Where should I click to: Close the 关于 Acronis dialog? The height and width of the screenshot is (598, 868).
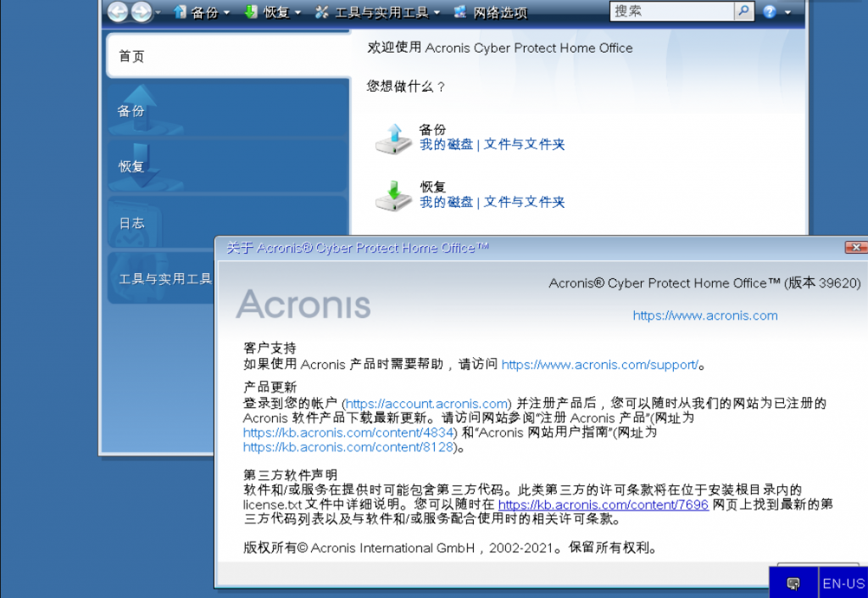tap(856, 247)
